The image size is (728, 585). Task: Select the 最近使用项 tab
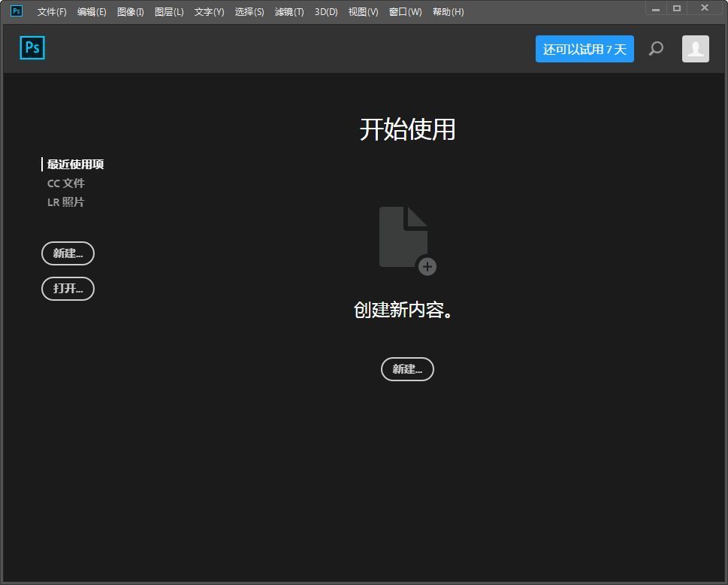point(75,164)
